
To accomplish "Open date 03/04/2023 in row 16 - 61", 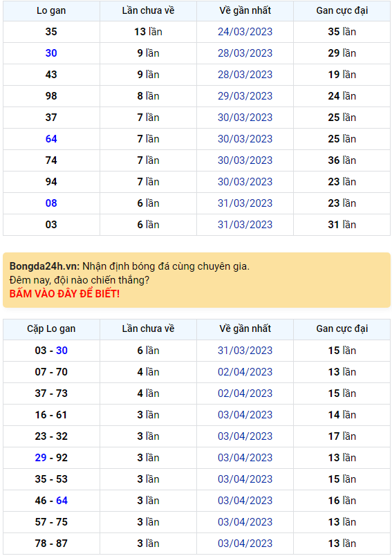I will 245,415.
